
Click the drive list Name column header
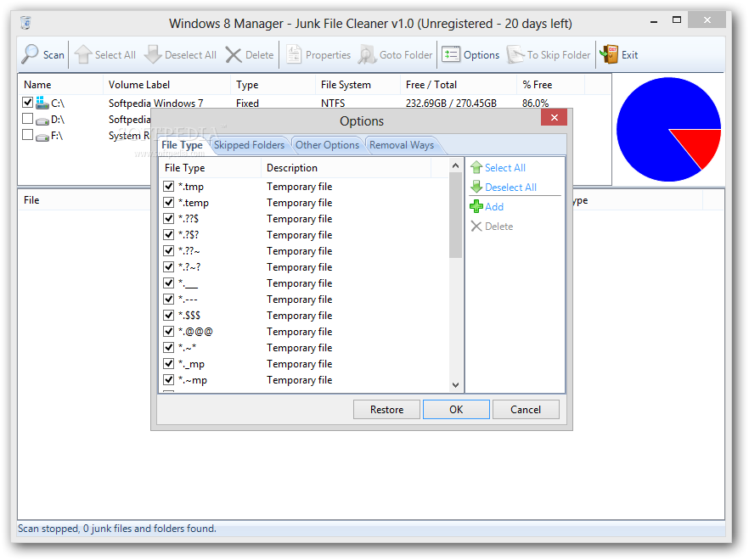(60, 85)
